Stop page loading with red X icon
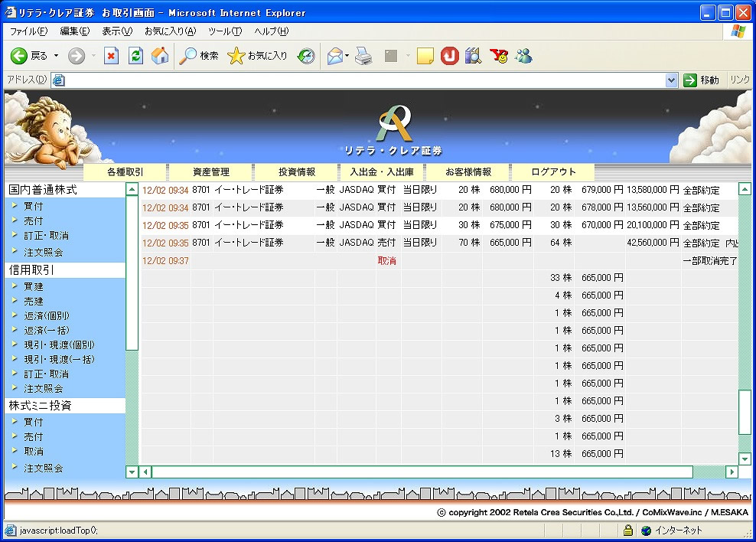 click(112, 56)
